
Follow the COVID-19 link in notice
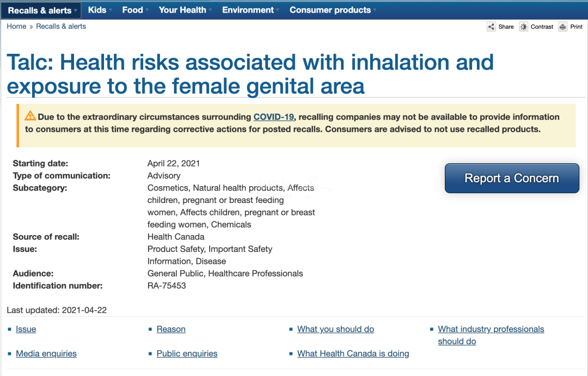pyautogui.click(x=274, y=117)
